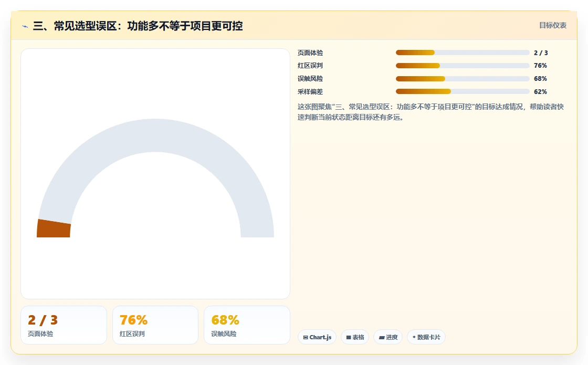Screen dimensions: 588x365
Task: Click the orange segment of the gauge
Action: 54,228
